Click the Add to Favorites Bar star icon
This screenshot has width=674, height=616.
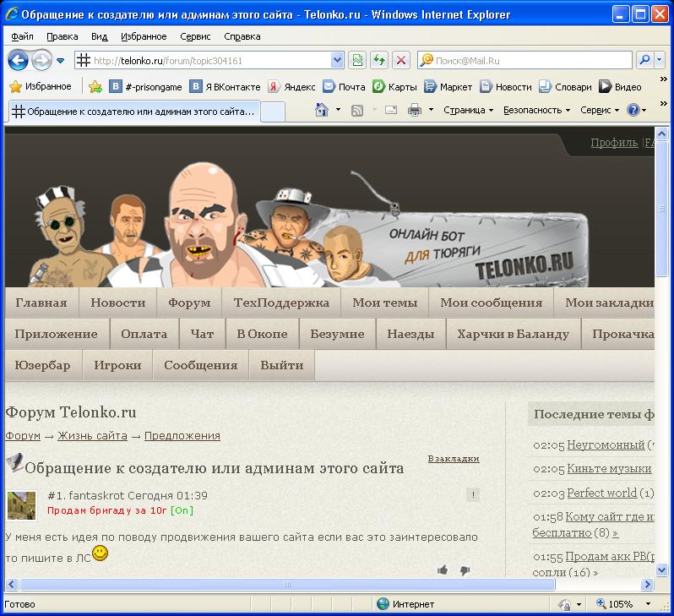tap(95, 87)
